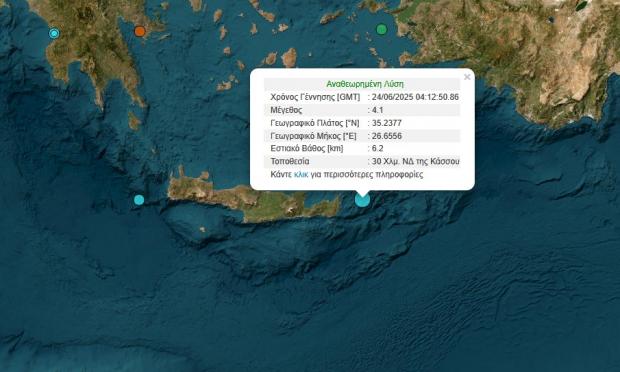
Task: Click the longitude value 26.6556
Action: click(x=387, y=136)
